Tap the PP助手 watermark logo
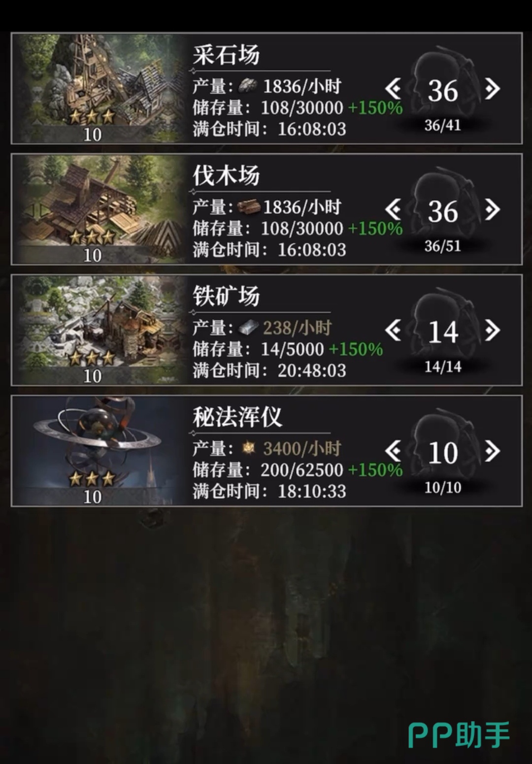 tap(459, 735)
